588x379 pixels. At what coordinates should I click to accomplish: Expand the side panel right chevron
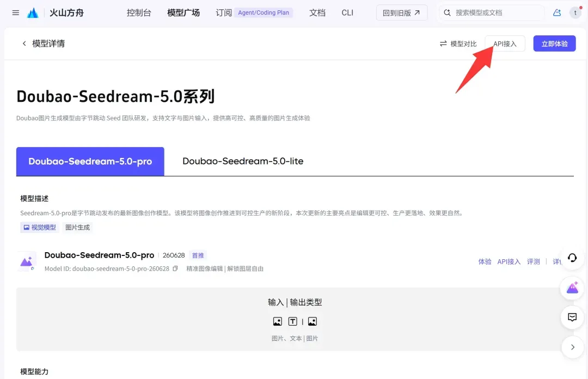[x=572, y=347]
